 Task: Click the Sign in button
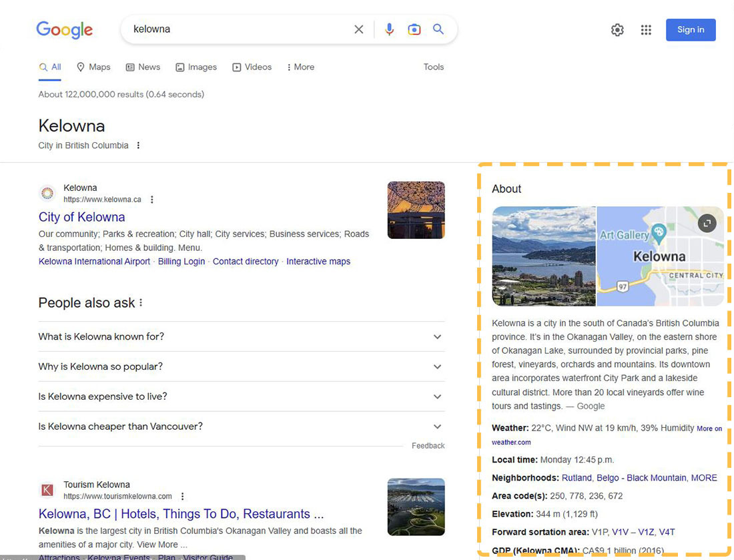click(x=691, y=30)
